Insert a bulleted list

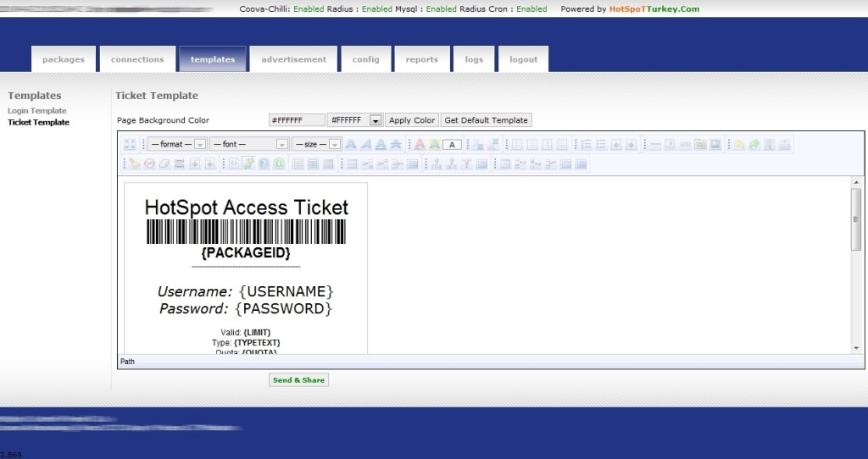pos(601,144)
